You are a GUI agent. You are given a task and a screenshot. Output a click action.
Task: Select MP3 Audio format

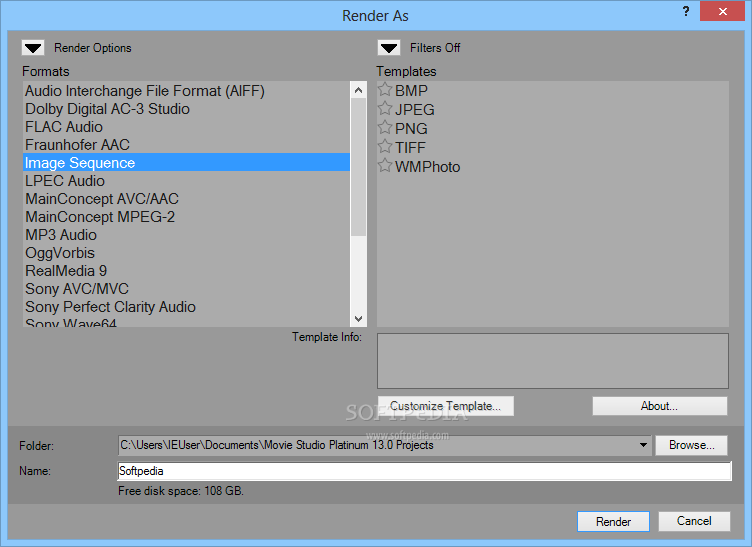tap(187, 234)
